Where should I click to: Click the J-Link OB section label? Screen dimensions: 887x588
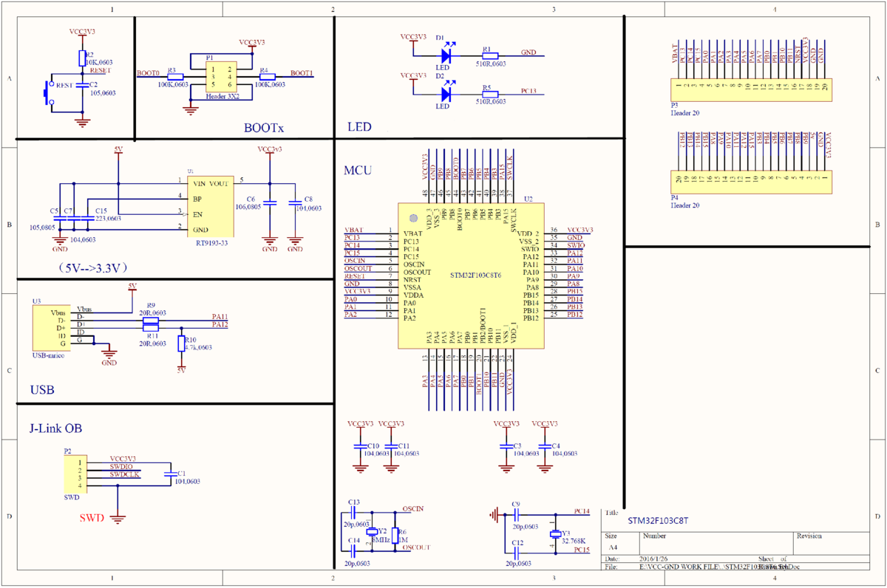point(55,427)
